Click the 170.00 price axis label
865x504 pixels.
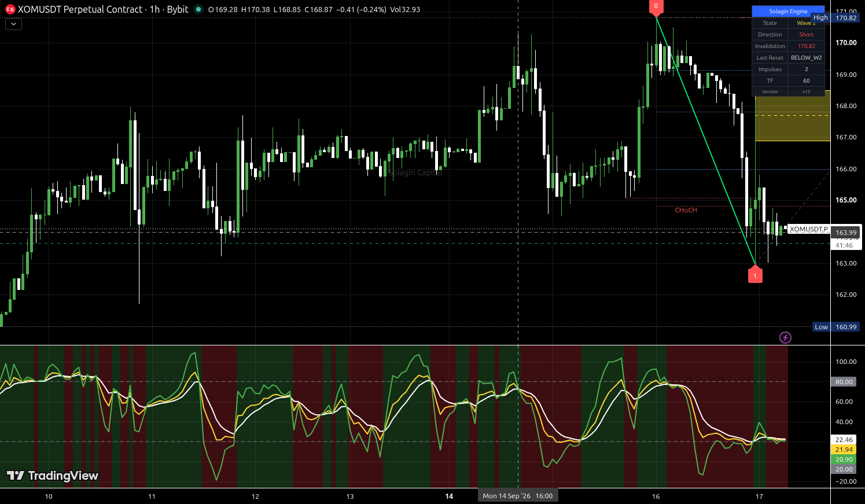click(x=846, y=43)
